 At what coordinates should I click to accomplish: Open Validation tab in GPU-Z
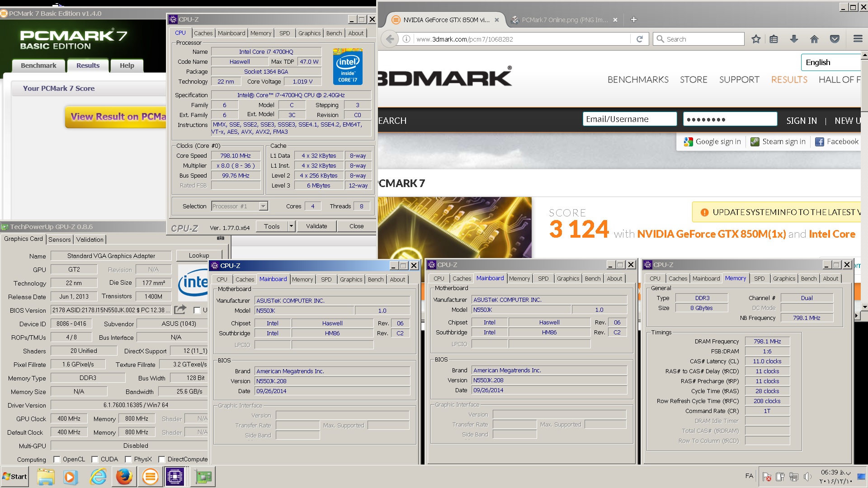tap(90, 239)
